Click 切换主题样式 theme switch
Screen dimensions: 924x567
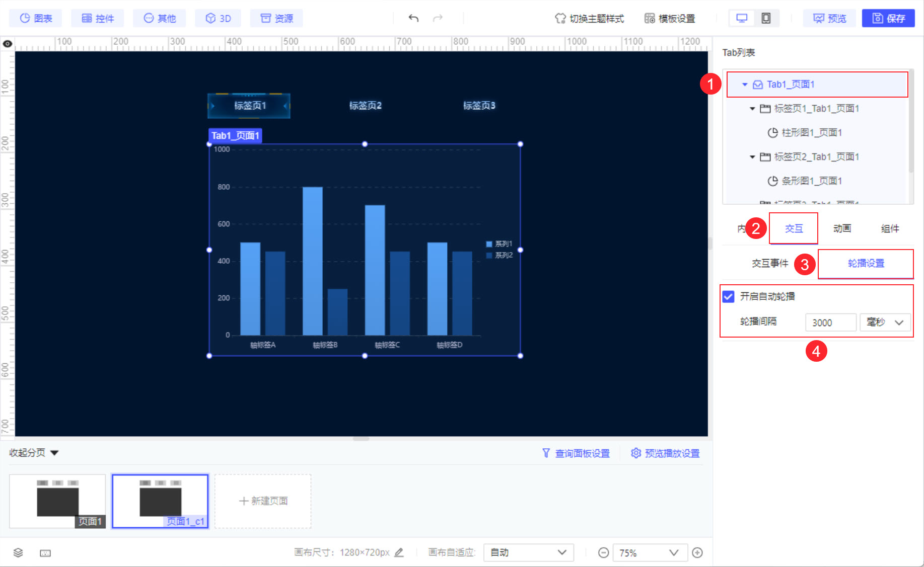(589, 19)
